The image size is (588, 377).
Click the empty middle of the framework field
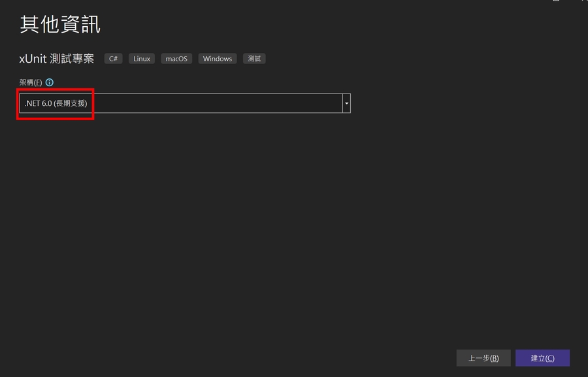[216, 103]
